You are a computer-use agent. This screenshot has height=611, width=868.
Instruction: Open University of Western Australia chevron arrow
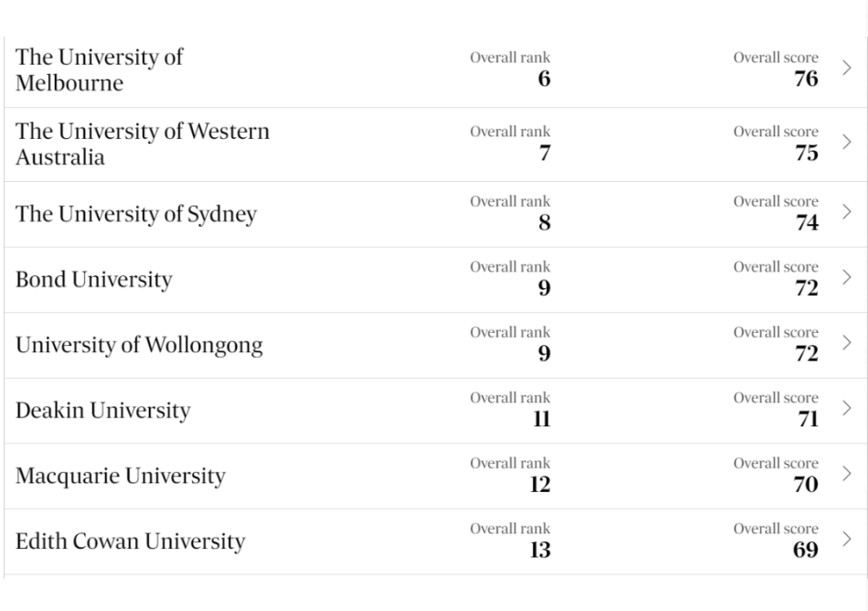[x=846, y=143]
